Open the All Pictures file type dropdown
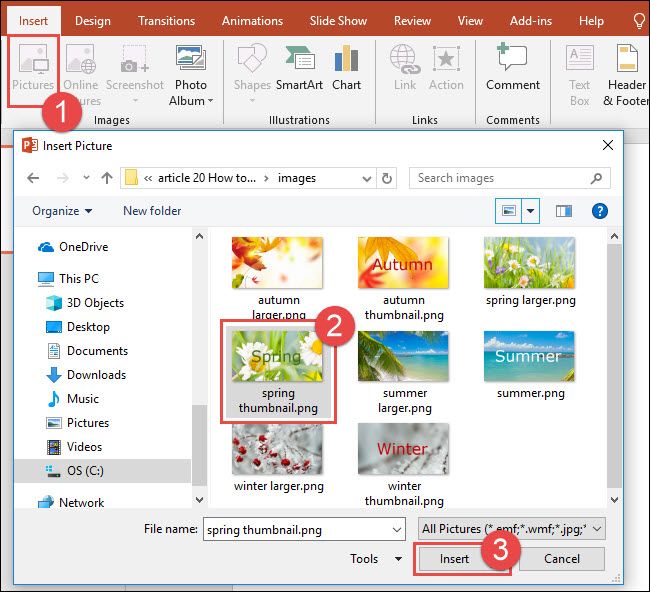Viewport: 650px width, 592px height. pos(512,529)
